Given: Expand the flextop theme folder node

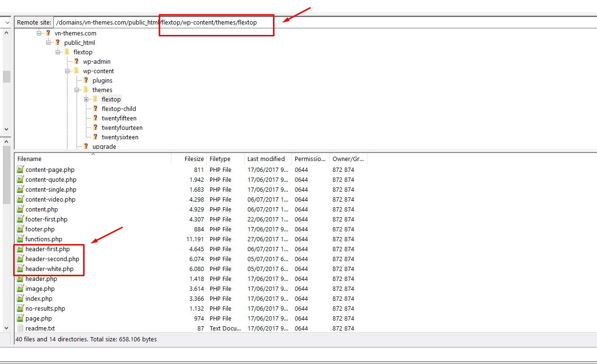Looking at the screenshot, I should 86,100.
